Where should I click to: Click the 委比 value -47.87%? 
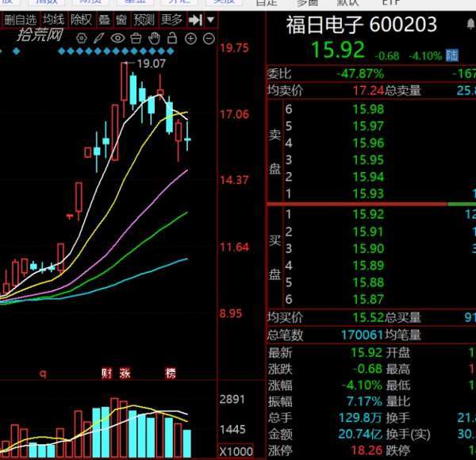[360, 74]
